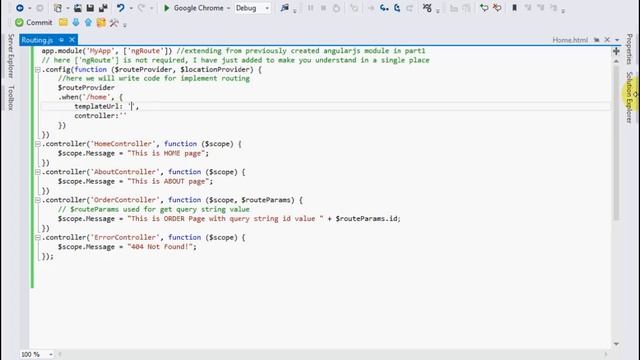640x360 pixels.
Task: Click the code snippet tools icon
Action: click(427, 8)
